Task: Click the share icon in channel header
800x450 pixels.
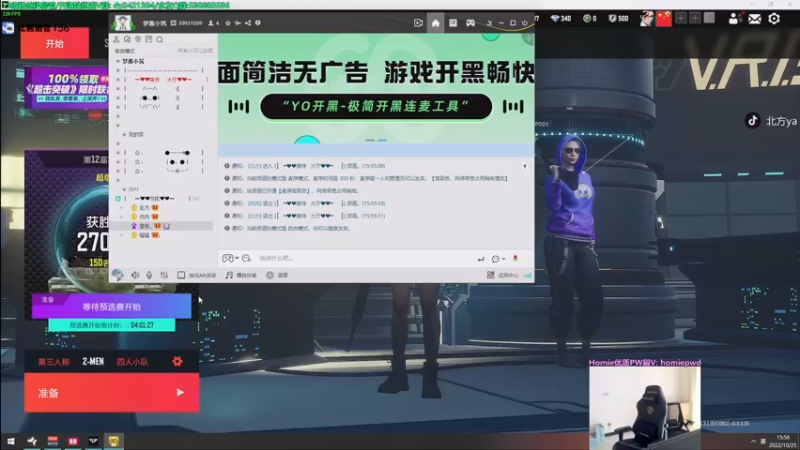Action: (248, 23)
